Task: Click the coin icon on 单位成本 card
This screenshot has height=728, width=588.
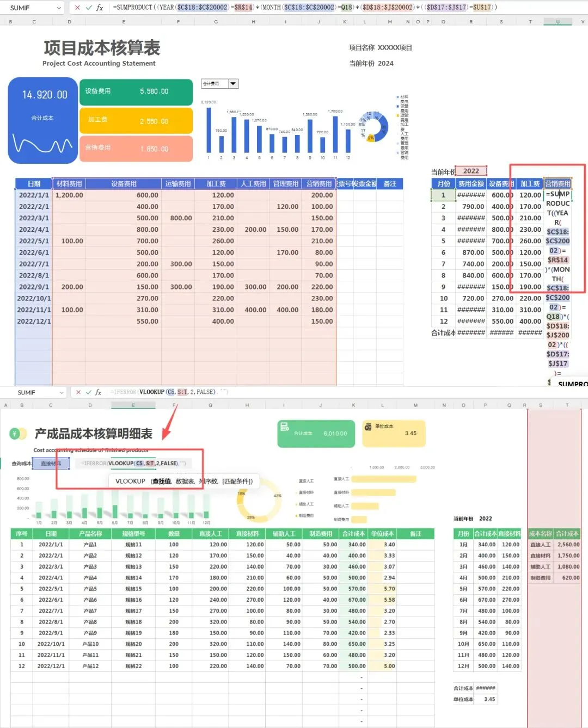Action: 368,427
